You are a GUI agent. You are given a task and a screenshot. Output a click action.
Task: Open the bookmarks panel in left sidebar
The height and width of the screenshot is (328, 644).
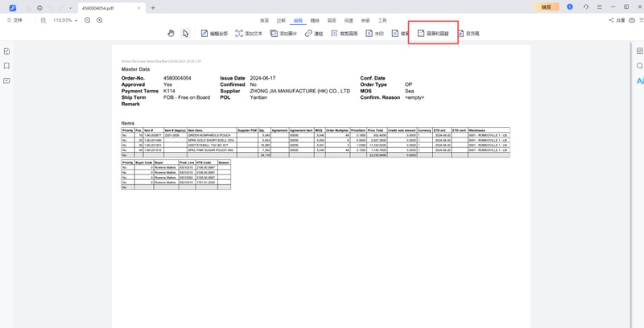[x=6, y=66]
